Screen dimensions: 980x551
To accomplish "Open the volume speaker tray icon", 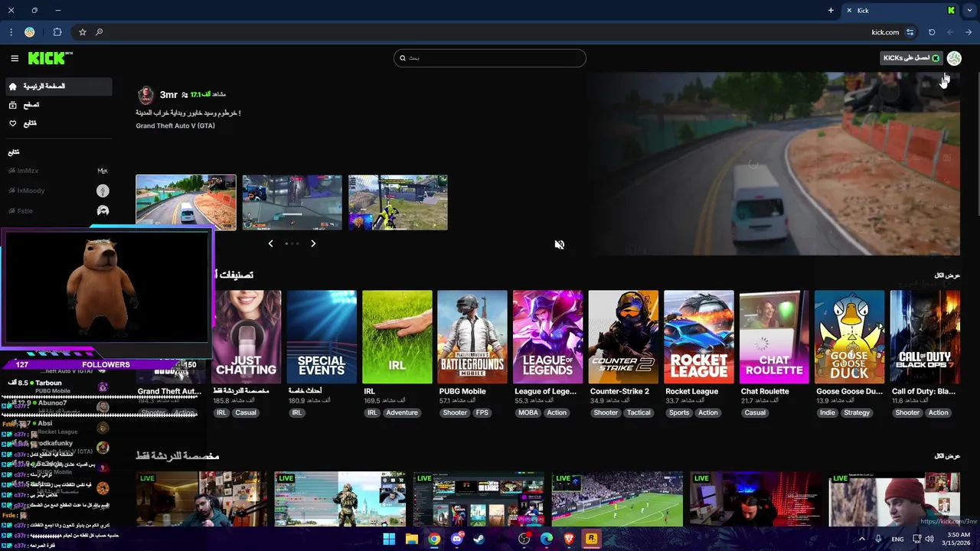I will click(x=929, y=539).
